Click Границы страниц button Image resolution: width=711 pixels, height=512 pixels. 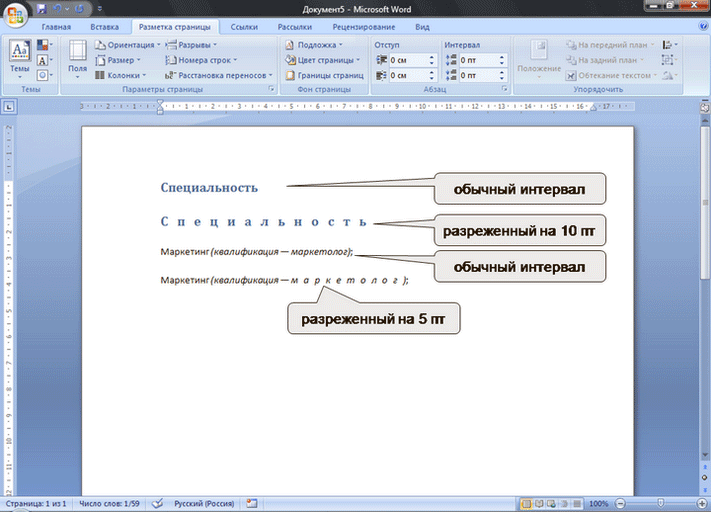(x=324, y=75)
